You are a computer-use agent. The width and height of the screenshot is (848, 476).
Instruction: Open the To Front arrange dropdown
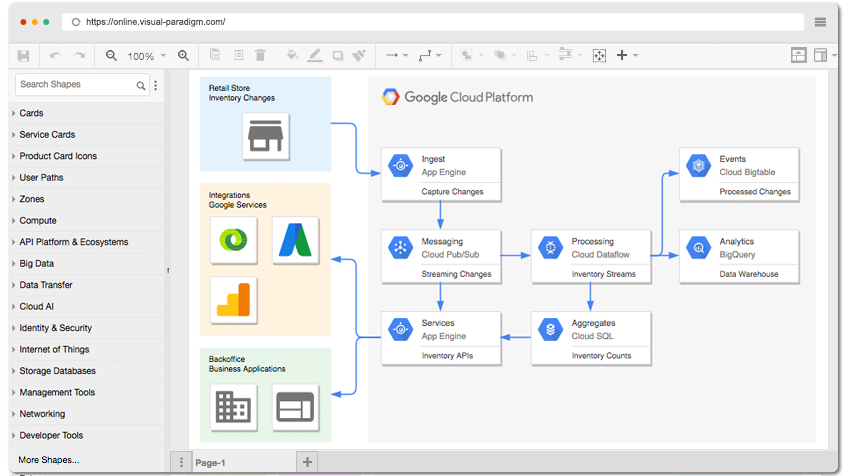pyautogui.click(x=472, y=55)
